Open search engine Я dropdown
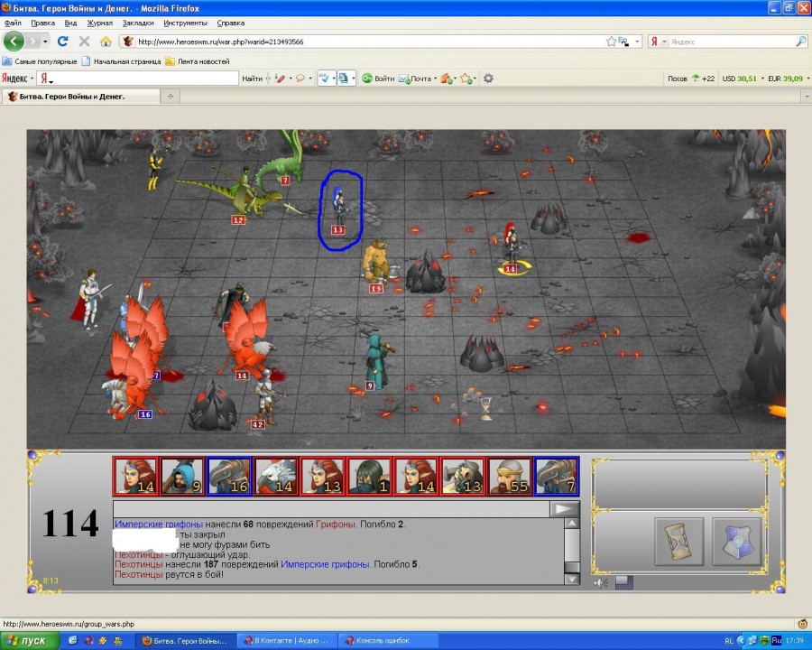This screenshot has height=650, width=812. click(658, 42)
